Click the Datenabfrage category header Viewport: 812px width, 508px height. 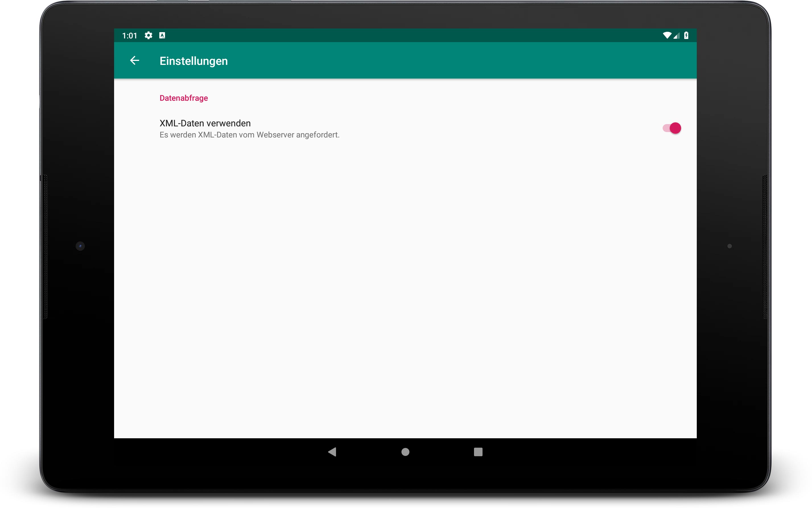point(184,98)
